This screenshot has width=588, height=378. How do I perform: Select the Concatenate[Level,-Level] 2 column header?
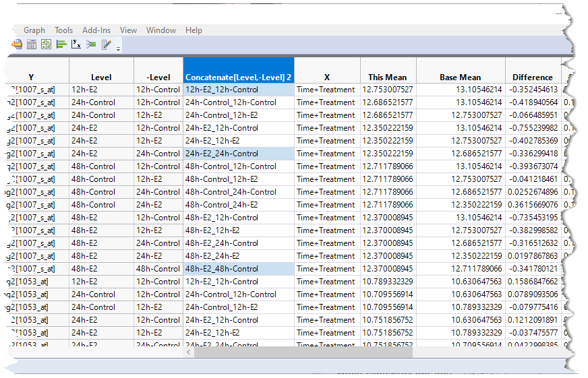coord(238,77)
